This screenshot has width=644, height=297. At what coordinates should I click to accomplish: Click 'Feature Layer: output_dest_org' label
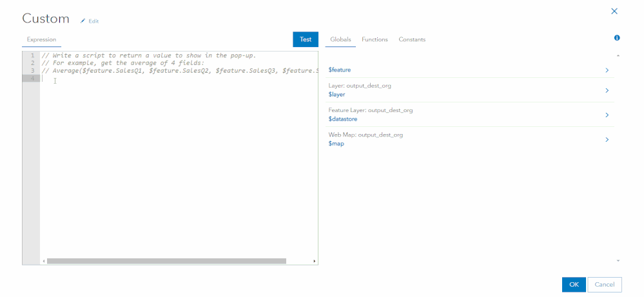(371, 110)
